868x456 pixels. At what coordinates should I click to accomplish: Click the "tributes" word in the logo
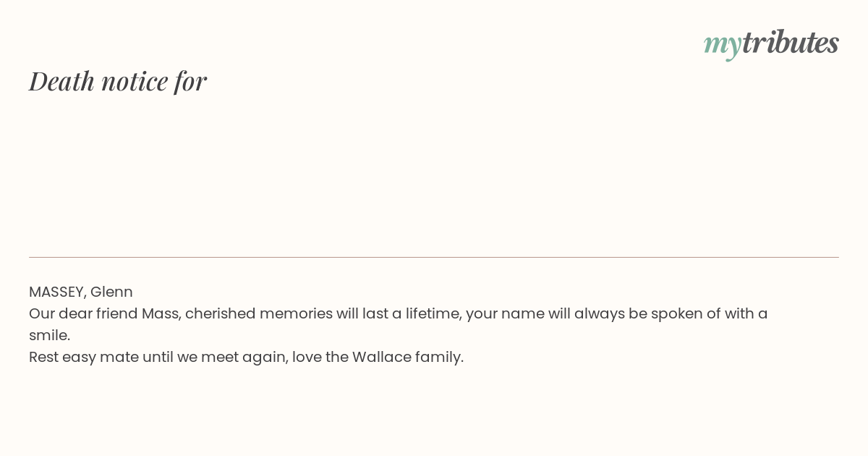(x=791, y=42)
